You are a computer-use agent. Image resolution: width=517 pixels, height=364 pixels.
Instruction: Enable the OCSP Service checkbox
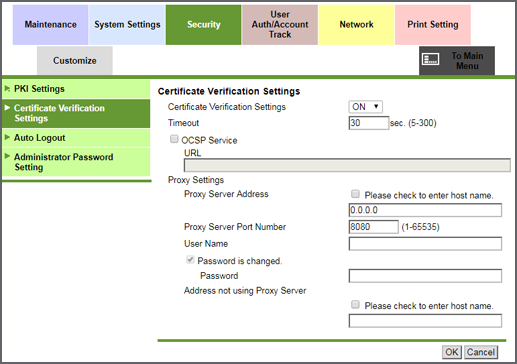174,139
